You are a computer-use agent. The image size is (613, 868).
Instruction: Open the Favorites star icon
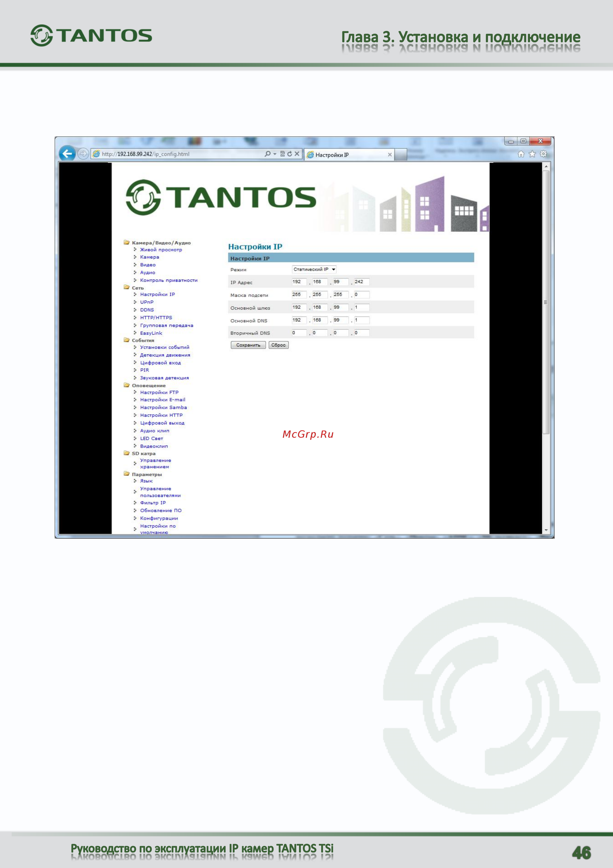[532, 154]
